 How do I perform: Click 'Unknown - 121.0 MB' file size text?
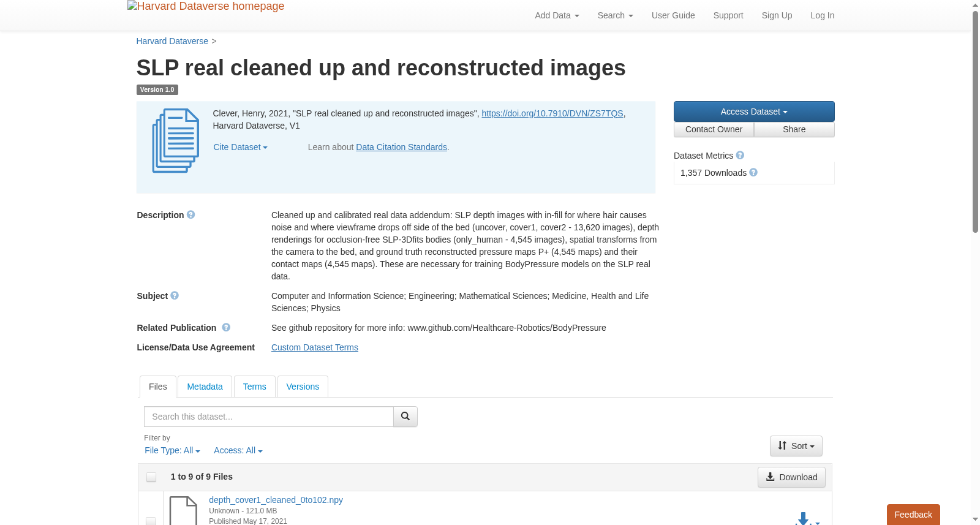tap(243, 511)
